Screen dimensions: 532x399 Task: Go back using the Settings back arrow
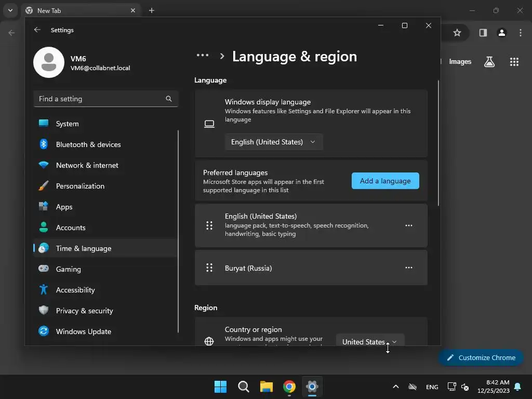tap(37, 30)
